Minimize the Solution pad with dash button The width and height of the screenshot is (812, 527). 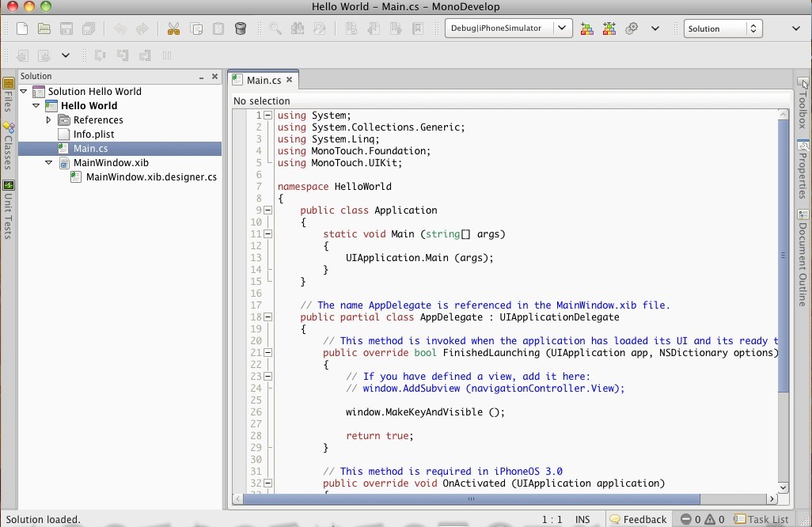pos(201,77)
